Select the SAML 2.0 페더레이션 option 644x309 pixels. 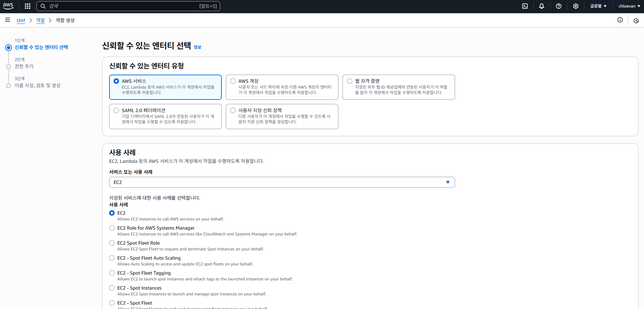tap(165, 117)
